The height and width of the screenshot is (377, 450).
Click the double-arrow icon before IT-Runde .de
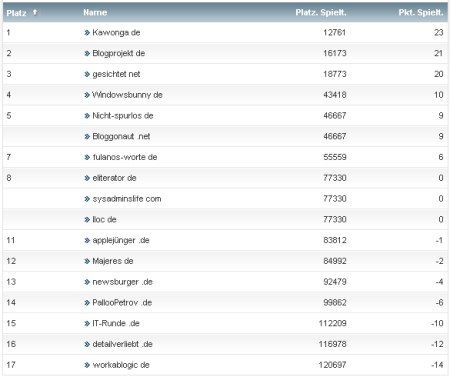pos(87,323)
